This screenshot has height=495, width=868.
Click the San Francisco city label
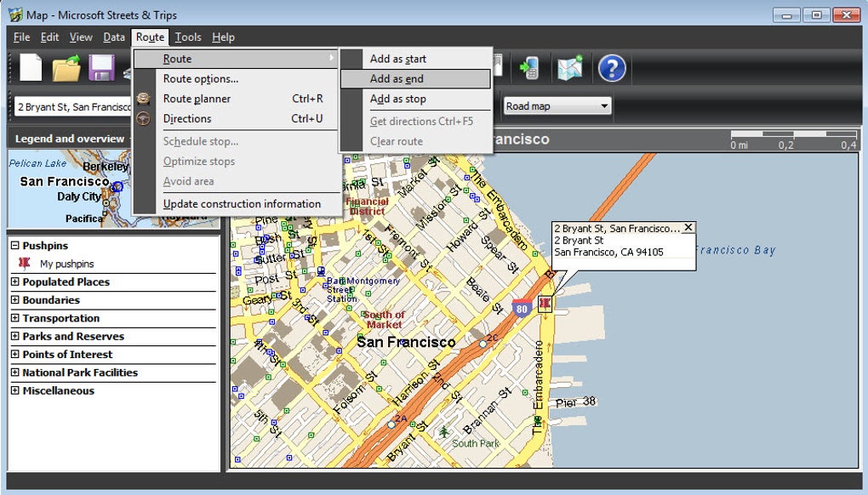pyautogui.click(x=406, y=342)
